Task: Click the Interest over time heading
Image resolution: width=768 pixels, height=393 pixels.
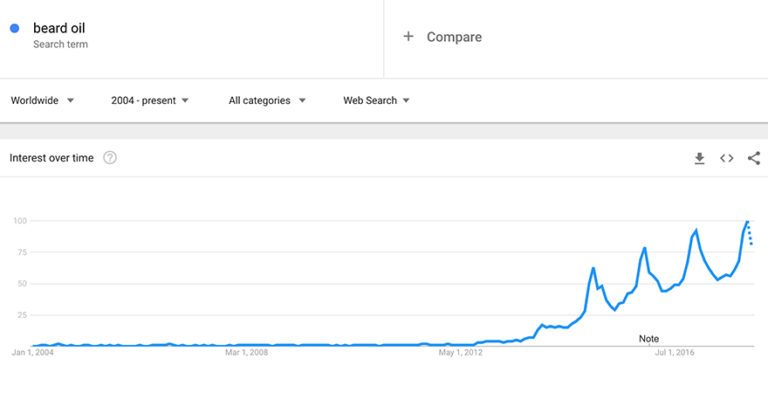Action: (51, 158)
